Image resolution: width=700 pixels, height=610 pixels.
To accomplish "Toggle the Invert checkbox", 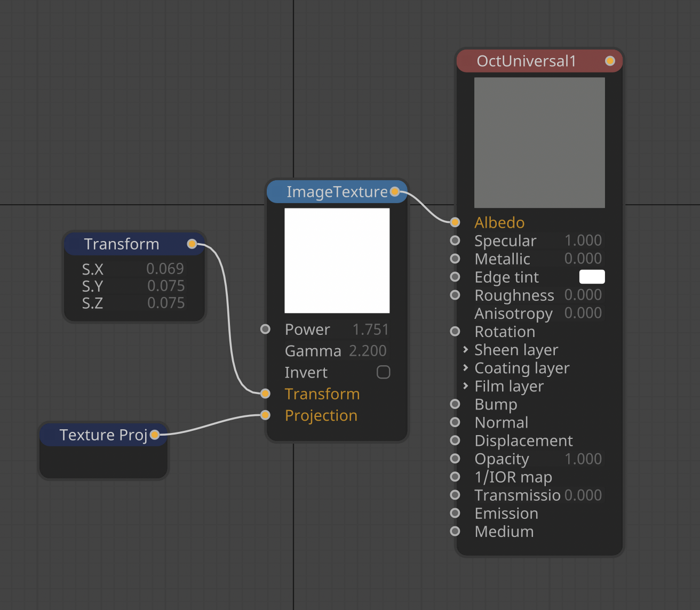I will click(383, 372).
